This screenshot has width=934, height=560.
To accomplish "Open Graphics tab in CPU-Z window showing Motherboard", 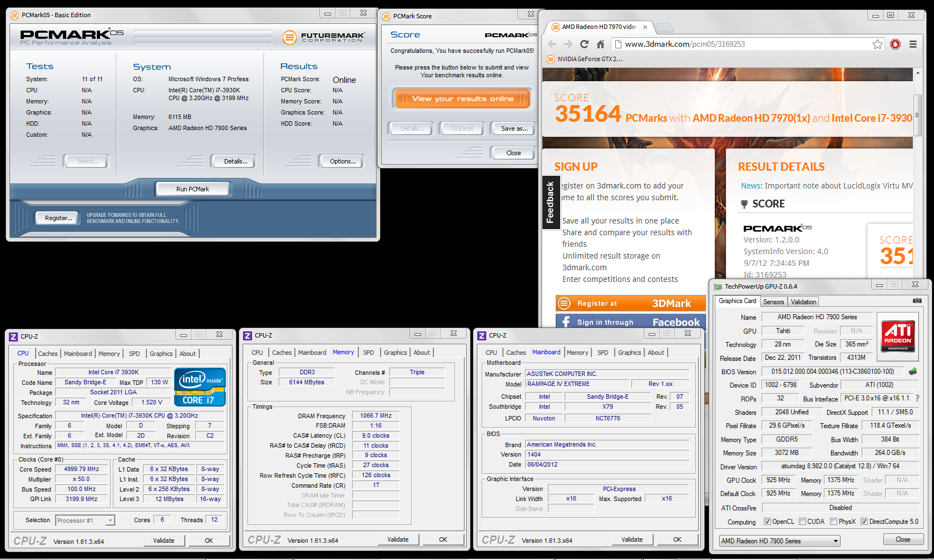I will pyautogui.click(x=629, y=353).
